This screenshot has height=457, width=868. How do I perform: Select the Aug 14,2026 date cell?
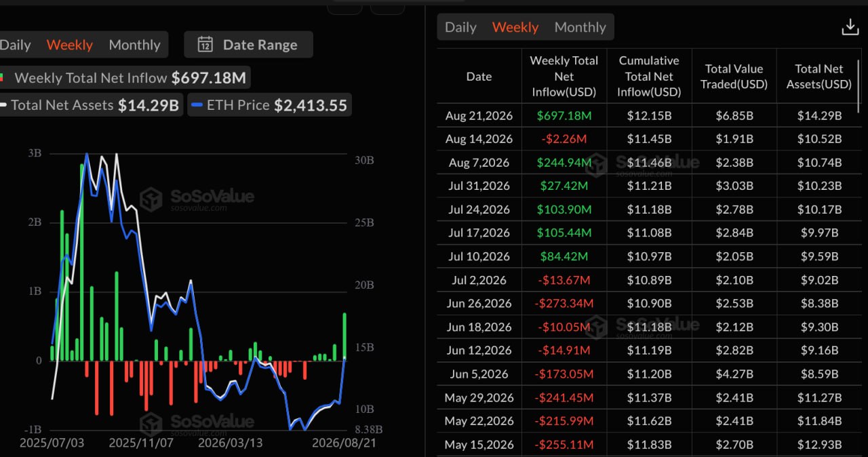point(479,139)
